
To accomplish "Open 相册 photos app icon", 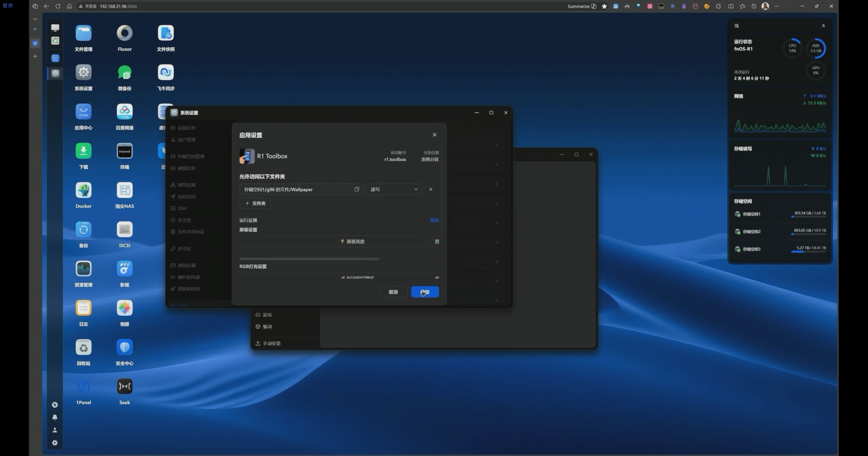I will 124,308.
